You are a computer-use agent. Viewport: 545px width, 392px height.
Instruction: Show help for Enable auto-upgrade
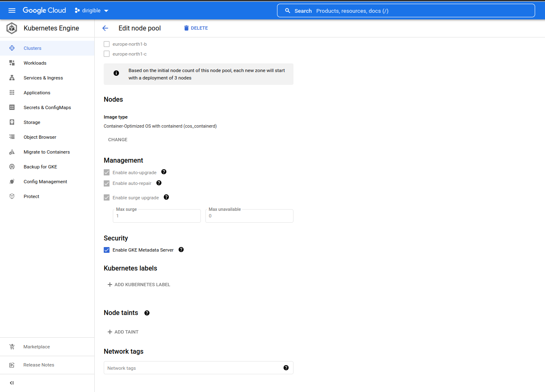pyautogui.click(x=164, y=172)
